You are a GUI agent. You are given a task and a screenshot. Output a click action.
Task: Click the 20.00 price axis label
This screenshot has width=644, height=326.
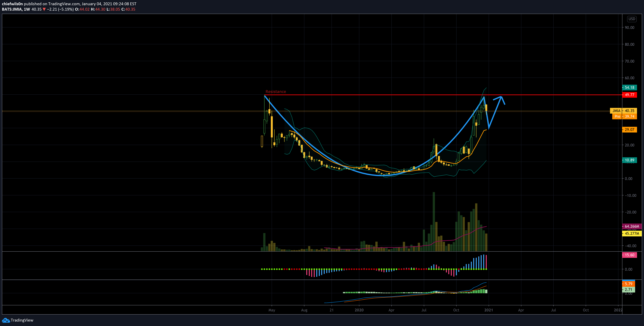tap(630, 145)
